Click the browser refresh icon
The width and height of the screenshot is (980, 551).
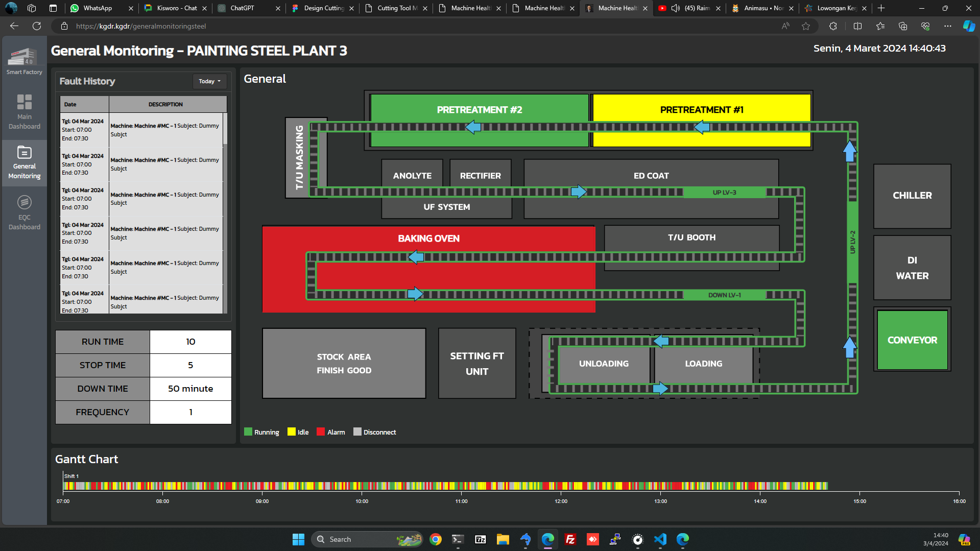point(37,26)
